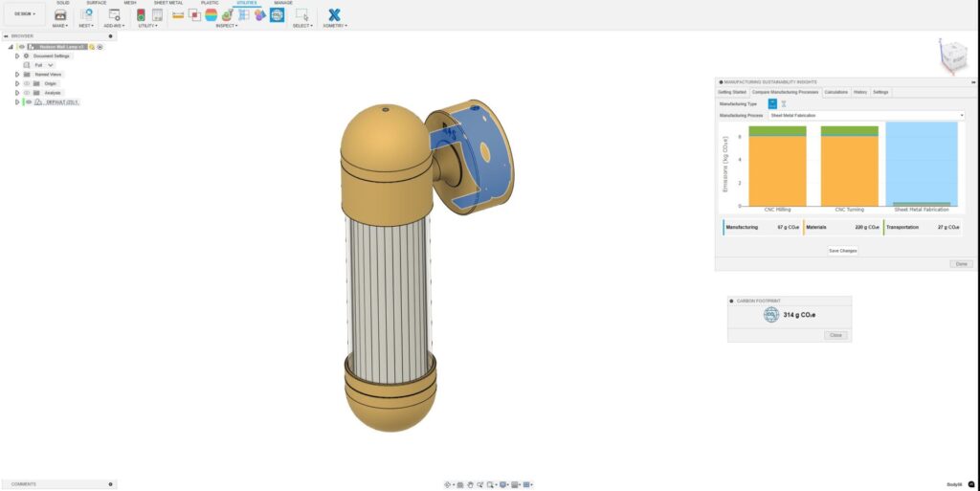This screenshot has height=491, width=980.
Task: Click the Xometry X icon
Action: click(x=334, y=15)
